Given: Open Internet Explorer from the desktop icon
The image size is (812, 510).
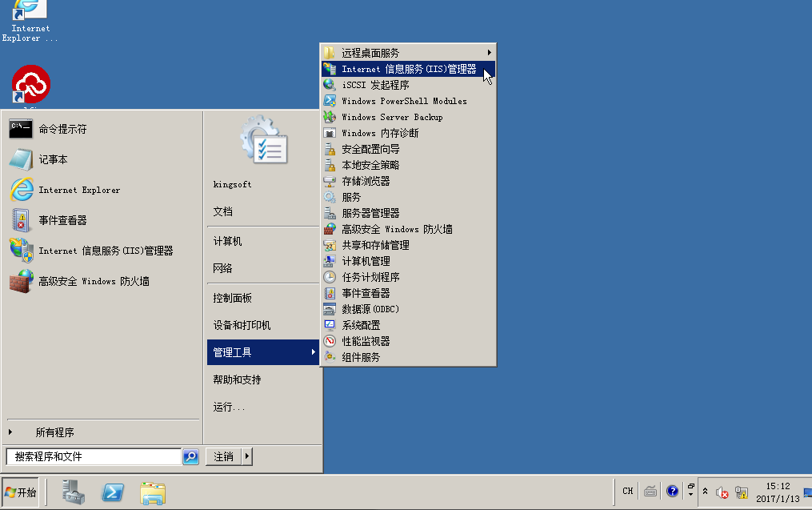Looking at the screenshot, I should [29, 11].
